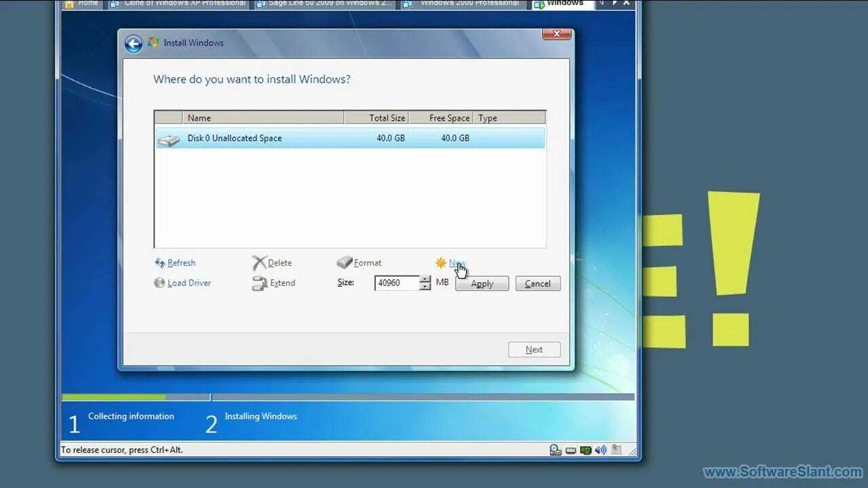The width and height of the screenshot is (868, 488).
Task: Click the Name column header
Action: coord(263,118)
